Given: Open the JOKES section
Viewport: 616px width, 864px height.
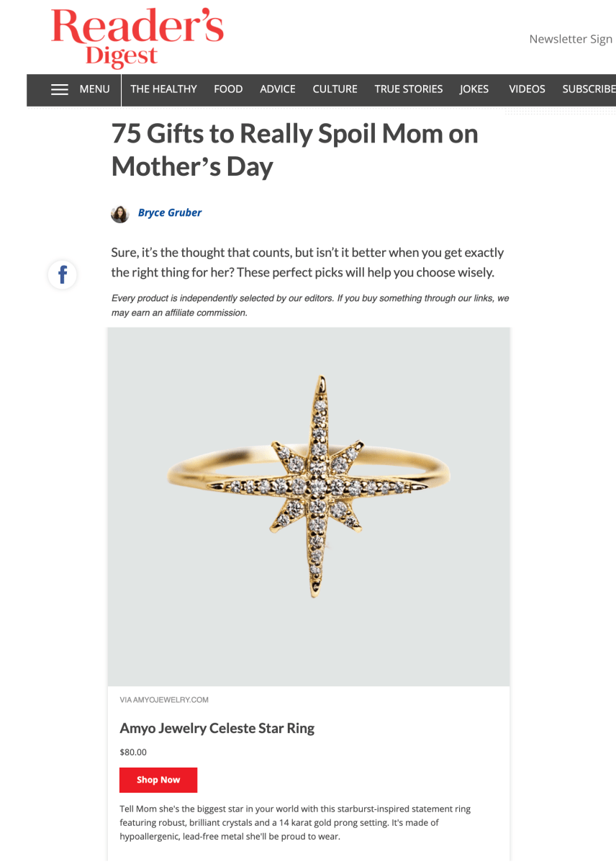Looking at the screenshot, I should point(474,89).
